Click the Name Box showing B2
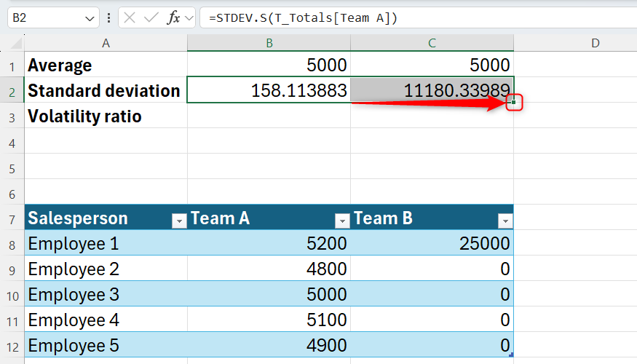This screenshot has height=364, width=637. [44, 18]
